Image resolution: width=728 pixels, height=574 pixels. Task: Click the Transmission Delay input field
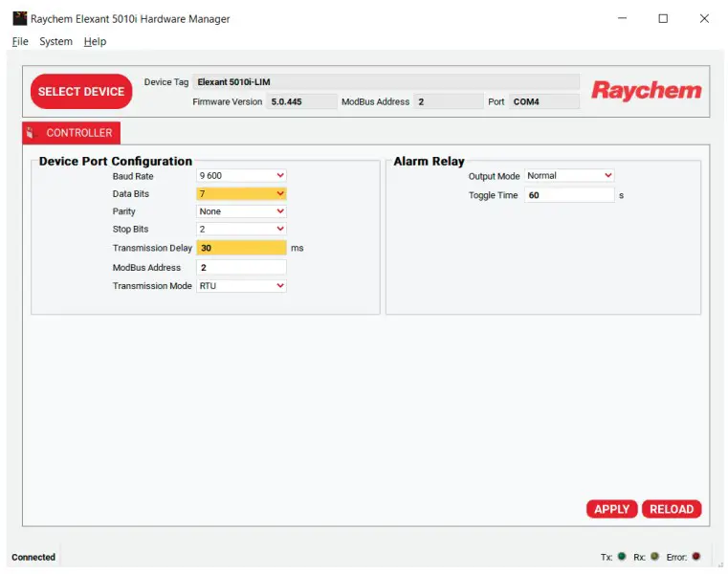pyautogui.click(x=241, y=248)
